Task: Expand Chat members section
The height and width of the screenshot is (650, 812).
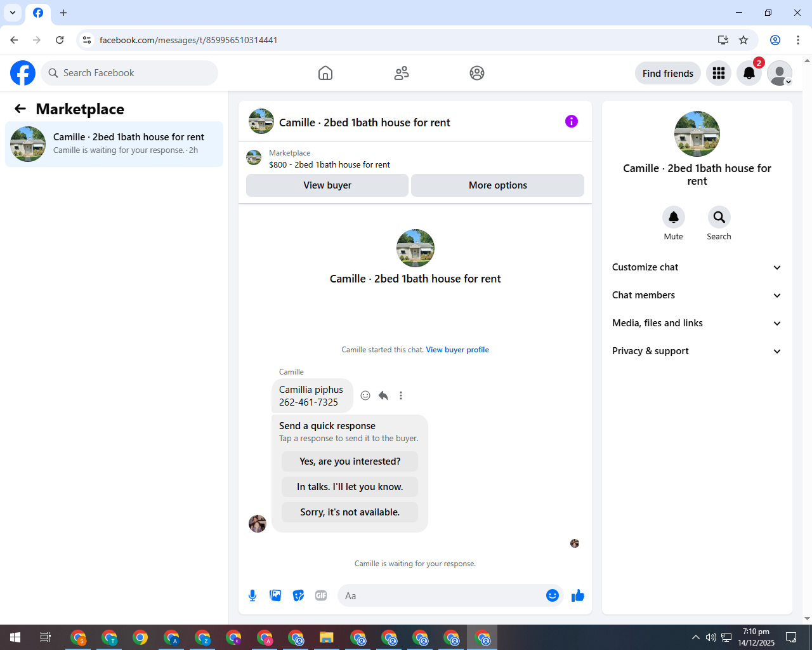Action: [x=697, y=295]
